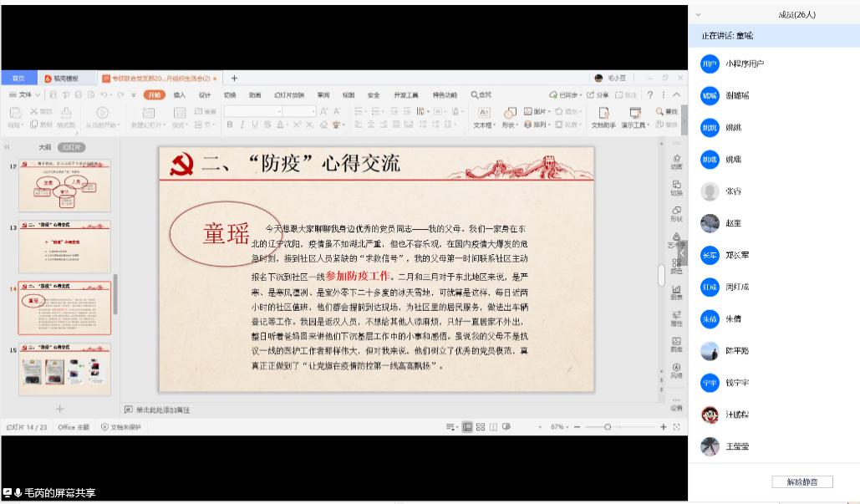Select the Slides (幻灯片) thumbnail view toggle
The width and height of the screenshot is (860, 504).
coord(72,147)
